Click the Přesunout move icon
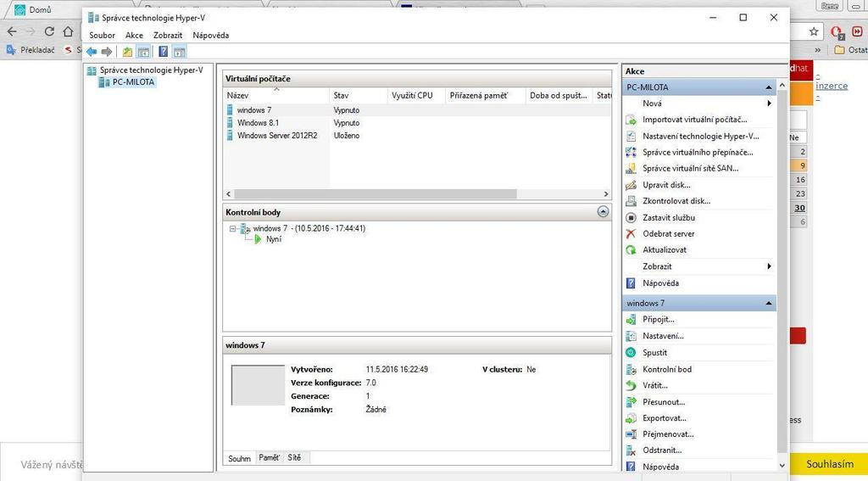The height and width of the screenshot is (481, 868). pyautogui.click(x=631, y=402)
